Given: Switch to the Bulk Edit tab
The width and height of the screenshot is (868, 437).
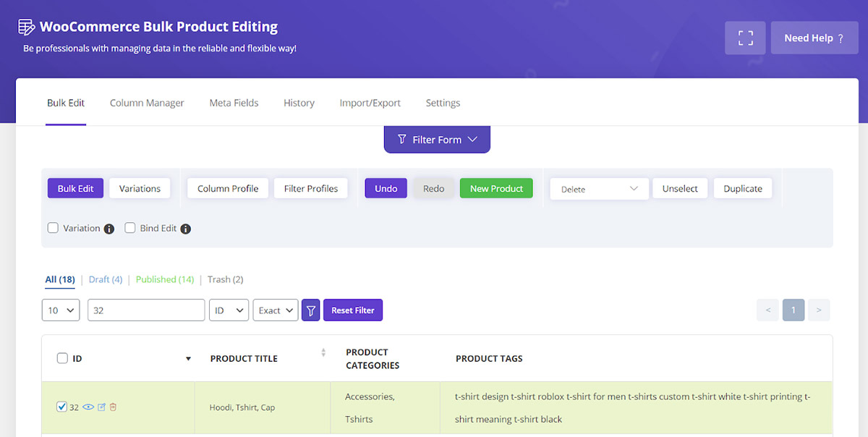Looking at the screenshot, I should [66, 103].
